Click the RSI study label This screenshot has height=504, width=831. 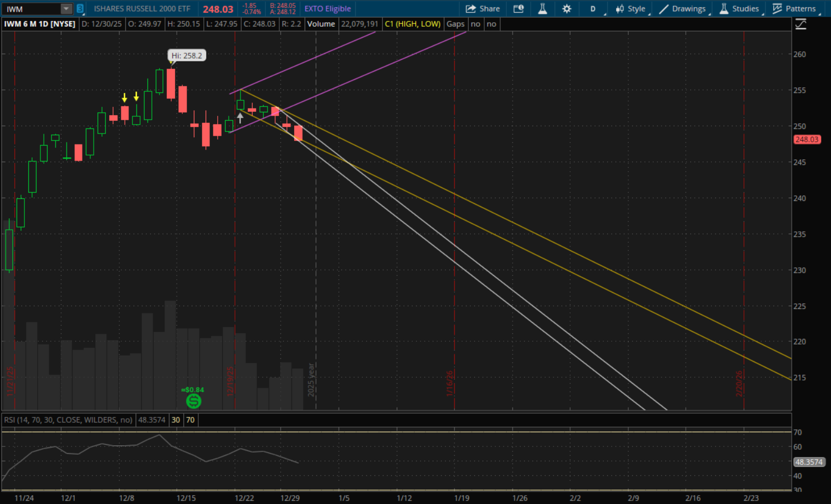[x=68, y=420]
